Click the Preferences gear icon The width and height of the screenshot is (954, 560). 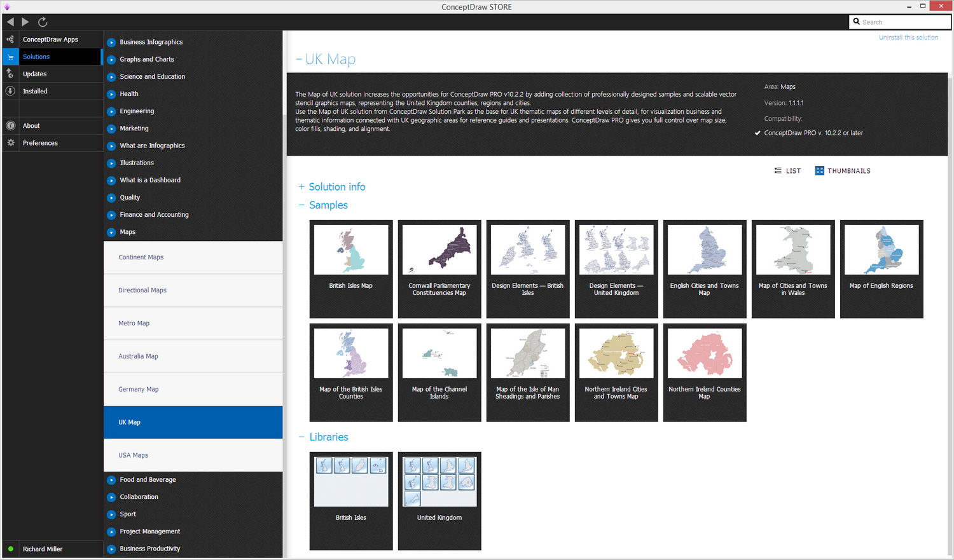tap(10, 143)
